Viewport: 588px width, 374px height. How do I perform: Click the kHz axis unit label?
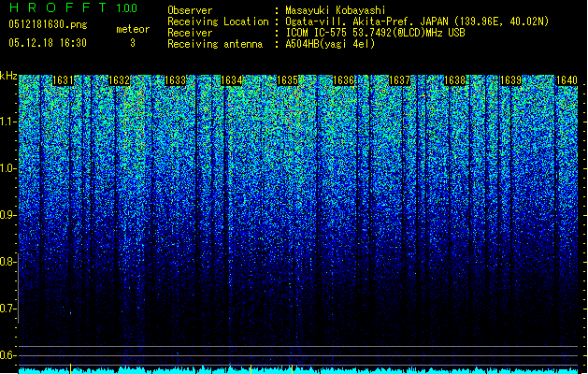8,76
